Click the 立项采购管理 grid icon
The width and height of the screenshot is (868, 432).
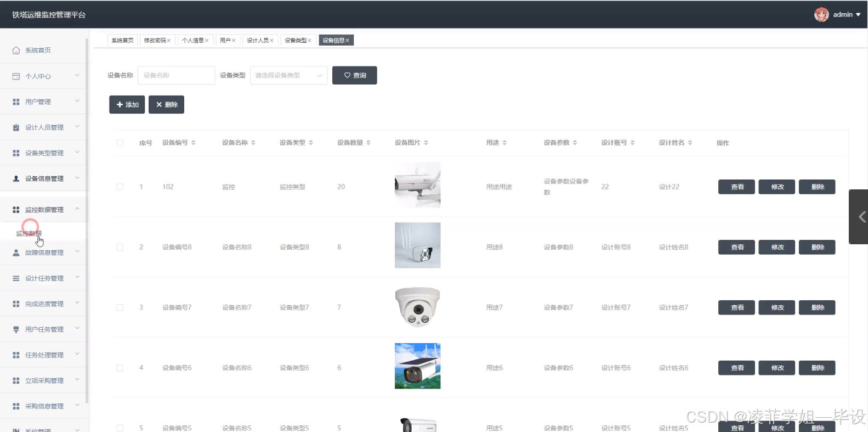coord(16,380)
